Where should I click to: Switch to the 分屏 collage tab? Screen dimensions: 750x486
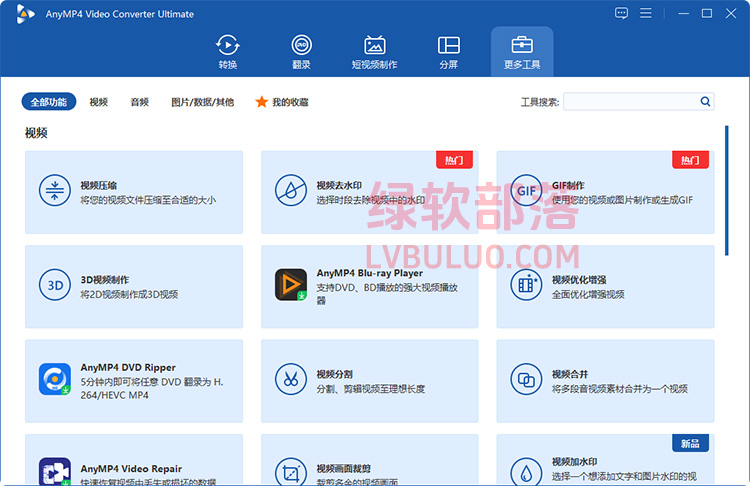pos(449,52)
